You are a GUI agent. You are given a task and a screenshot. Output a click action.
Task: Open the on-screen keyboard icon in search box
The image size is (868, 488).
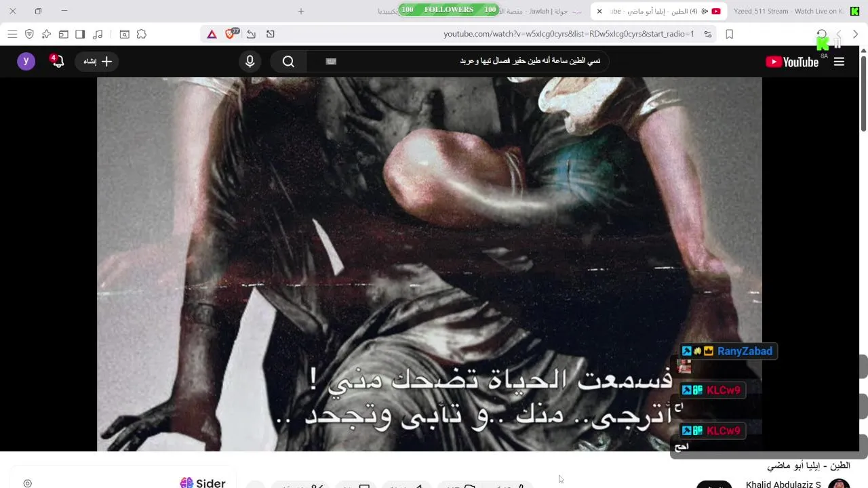331,61
